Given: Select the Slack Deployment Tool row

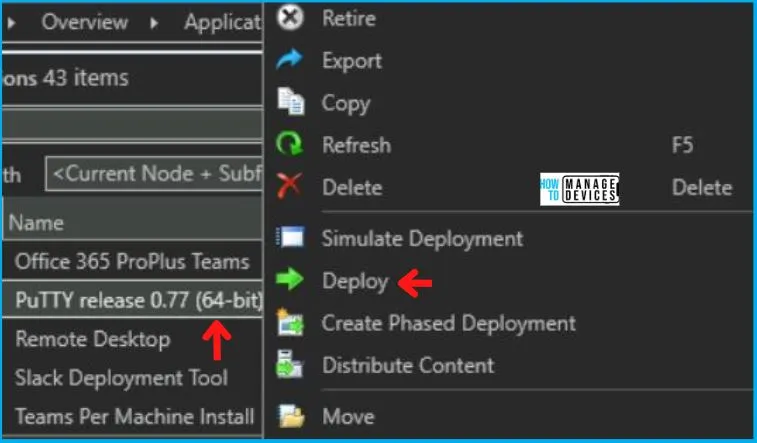Looking at the screenshot, I should tap(132, 377).
